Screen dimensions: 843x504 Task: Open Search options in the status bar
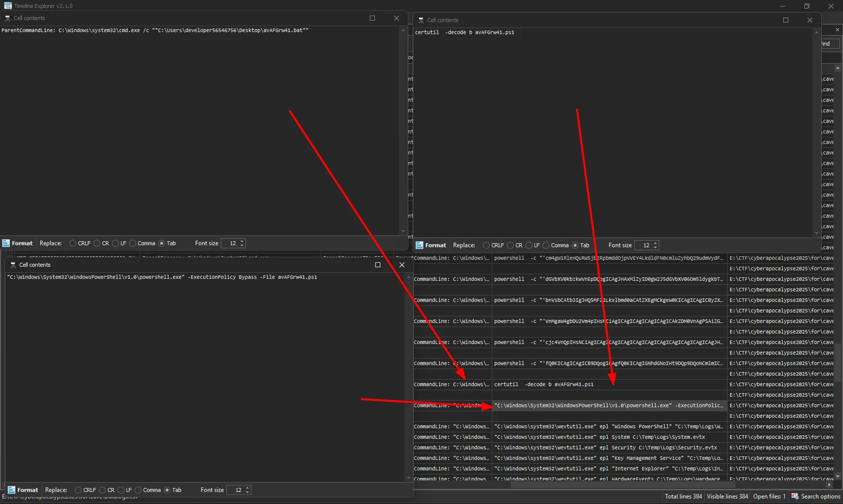815,496
